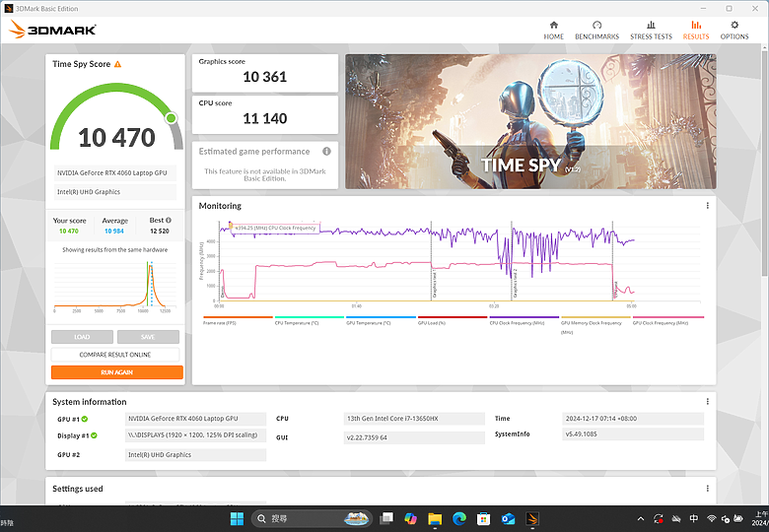
Task: Click the info icon next to Best
Action: 169,221
